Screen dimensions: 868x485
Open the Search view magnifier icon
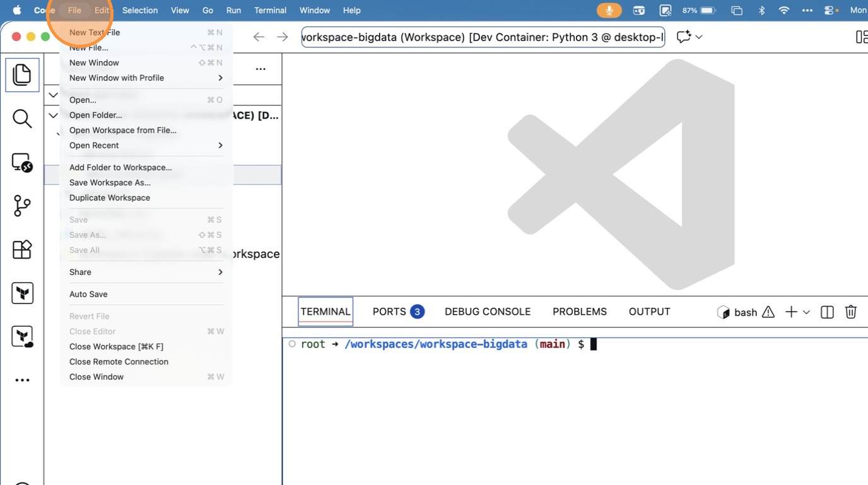pyautogui.click(x=22, y=119)
